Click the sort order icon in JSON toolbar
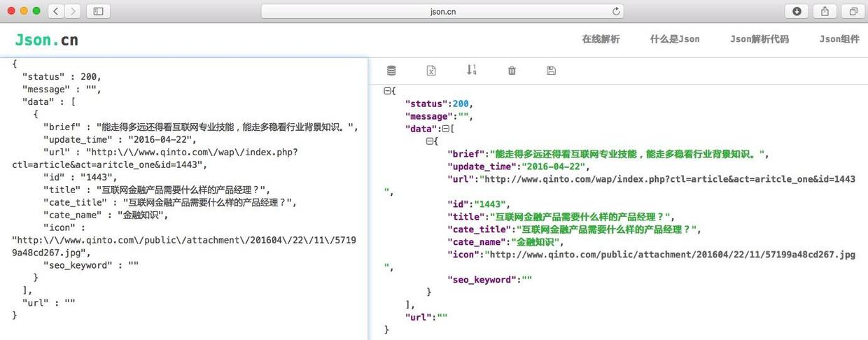This screenshot has width=868, height=340. pos(471,70)
